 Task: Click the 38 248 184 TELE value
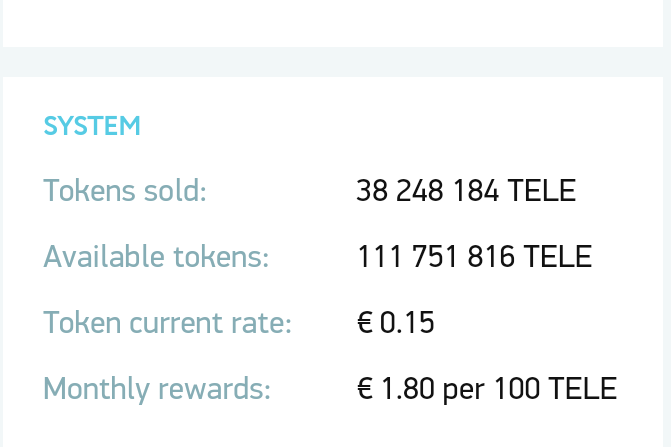click(x=465, y=190)
